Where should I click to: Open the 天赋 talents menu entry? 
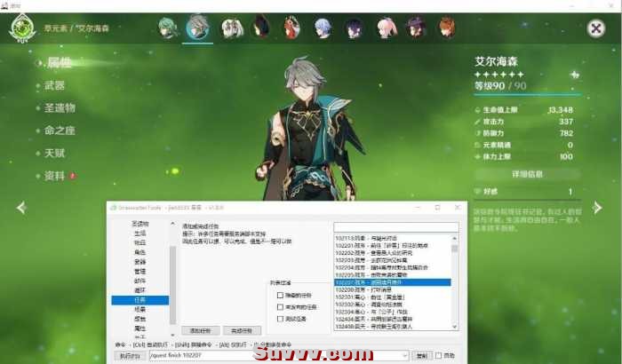(55, 153)
